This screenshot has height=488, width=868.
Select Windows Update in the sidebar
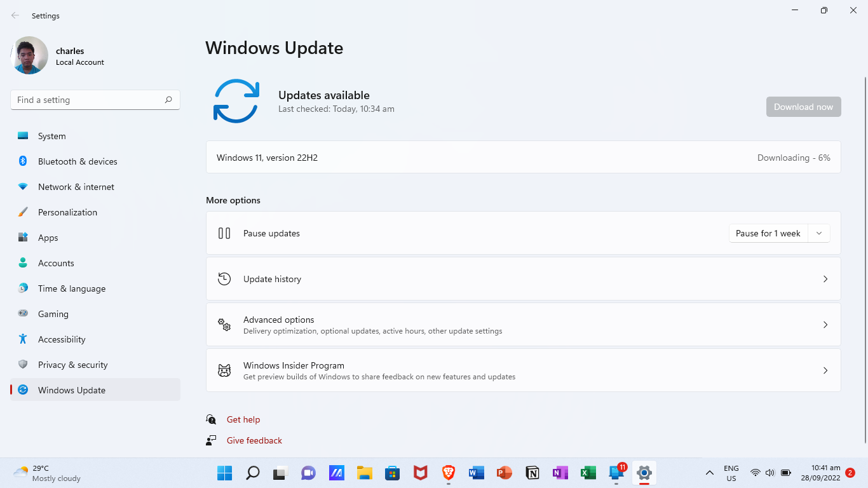95,390
